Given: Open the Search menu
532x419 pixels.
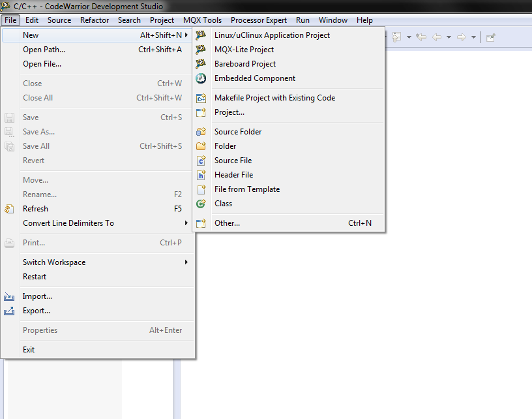Looking at the screenshot, I should [x=129, y=20].
